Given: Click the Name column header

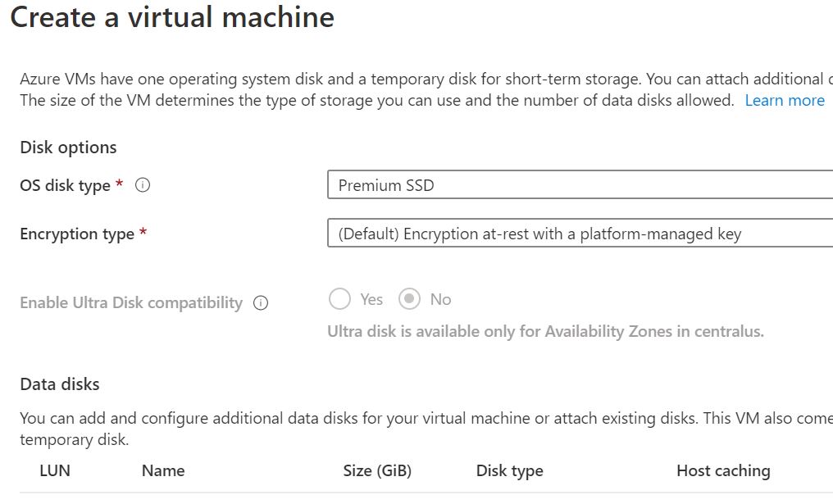Looking at the screenshot, I should 163,470.
